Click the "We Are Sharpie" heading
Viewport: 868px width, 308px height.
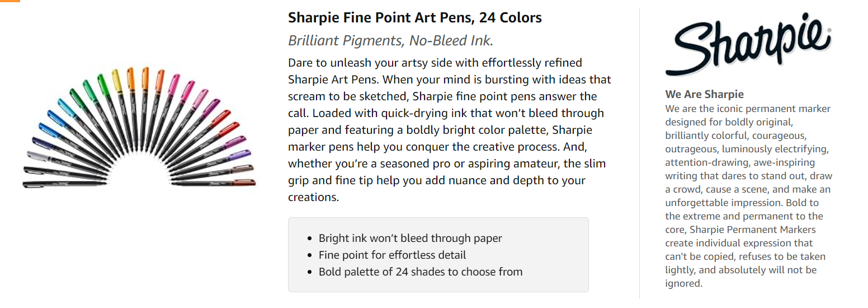pyautogui.click(x=704, y=94)
